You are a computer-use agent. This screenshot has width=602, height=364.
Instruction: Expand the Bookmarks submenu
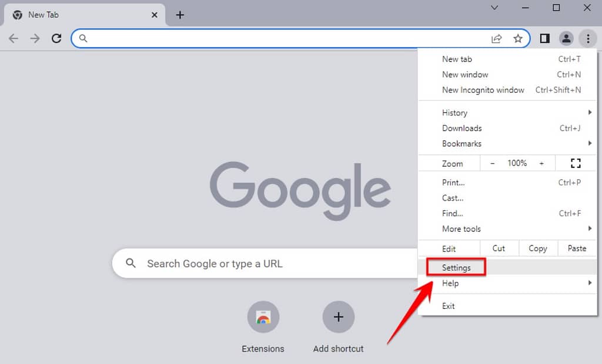pyautogui.click(x=507, y=143)
